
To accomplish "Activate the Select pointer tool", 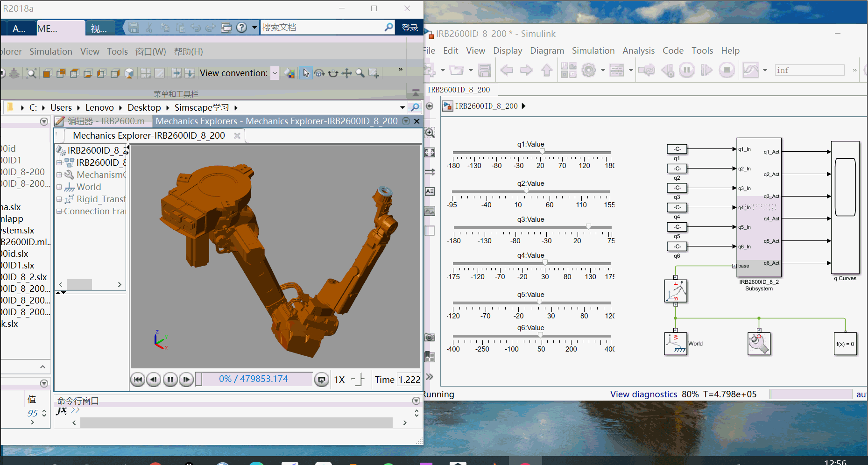I will point(306,73).
